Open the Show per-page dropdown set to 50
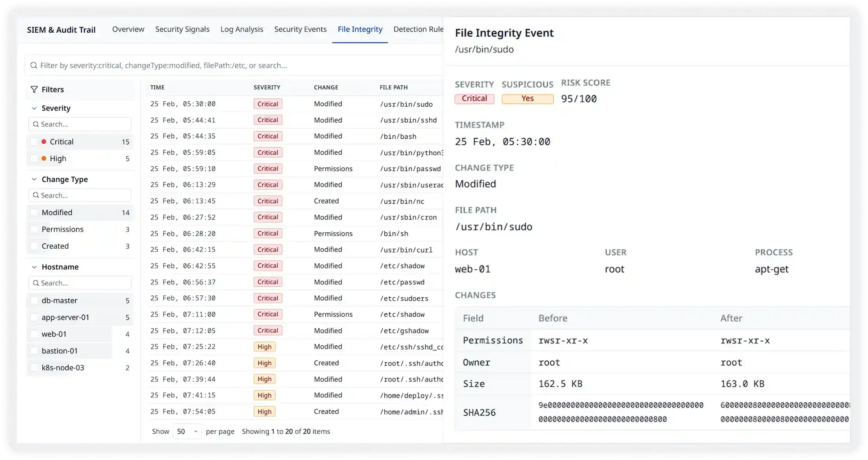Viewport: 868px width, 460px height. click(187, 431)
